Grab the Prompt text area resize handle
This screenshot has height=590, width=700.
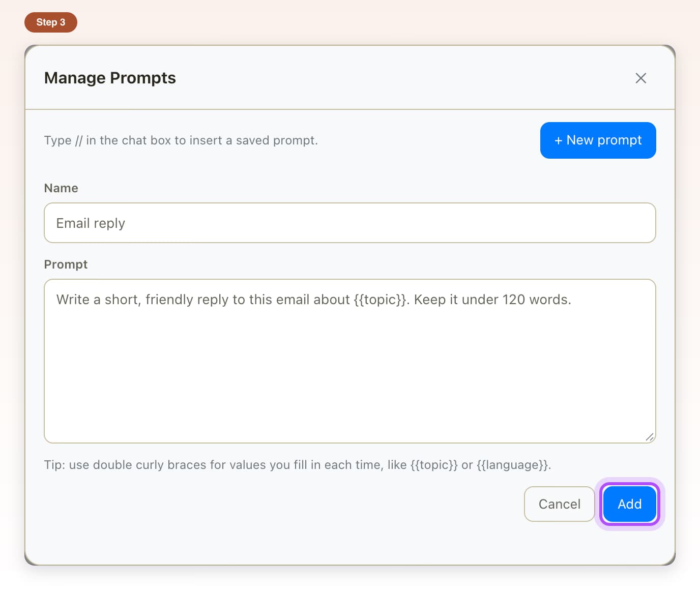(650, 437)
